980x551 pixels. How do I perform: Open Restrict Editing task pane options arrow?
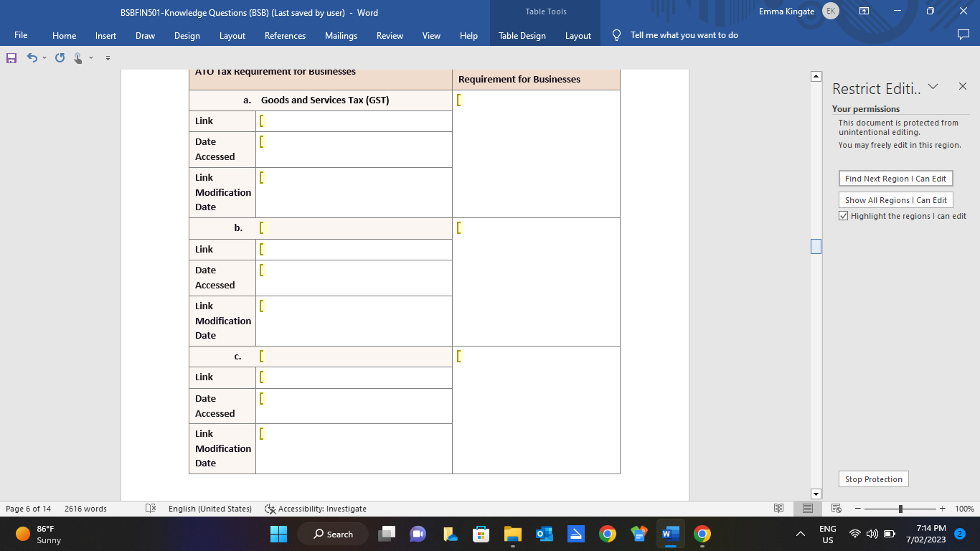[x=933, y=87]
